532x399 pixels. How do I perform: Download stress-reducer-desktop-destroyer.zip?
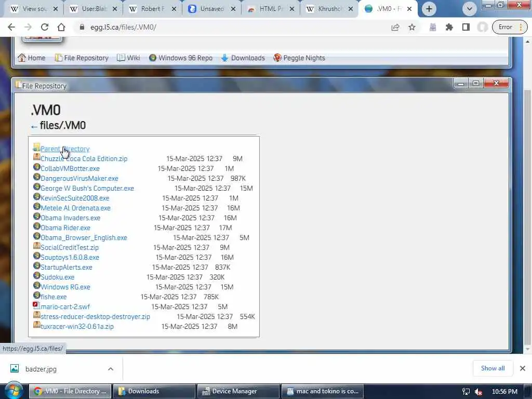click(96, 316)
